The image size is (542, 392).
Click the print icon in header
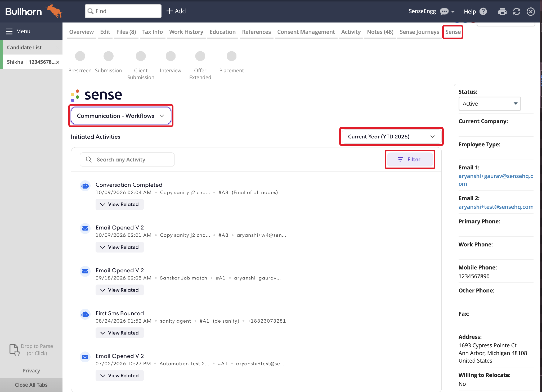click(502, 11)
